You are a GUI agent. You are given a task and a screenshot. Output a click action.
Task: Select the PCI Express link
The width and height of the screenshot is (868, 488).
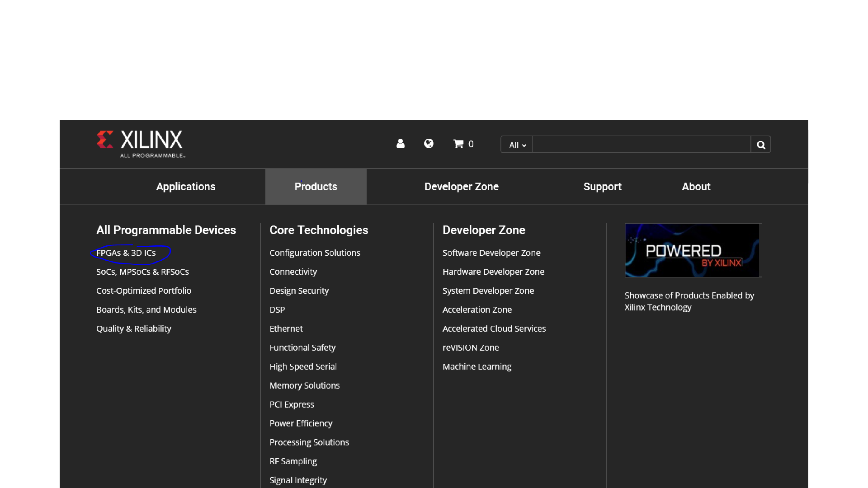292,405
